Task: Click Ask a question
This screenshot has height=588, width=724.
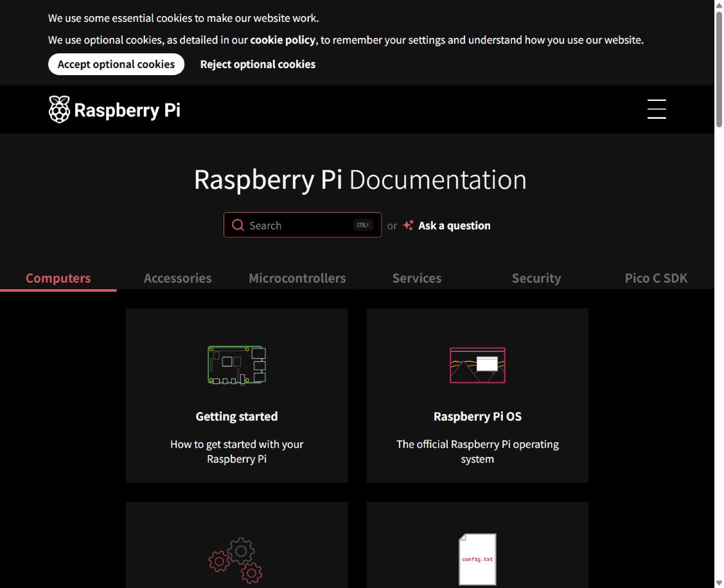Action: tap(454, 226)
